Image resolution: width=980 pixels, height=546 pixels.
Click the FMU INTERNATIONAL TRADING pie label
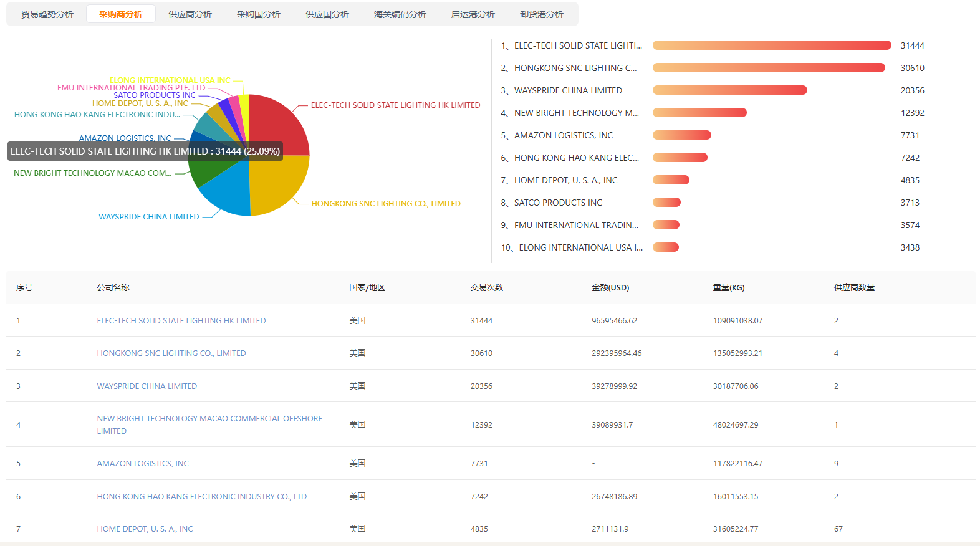point(131,88)
